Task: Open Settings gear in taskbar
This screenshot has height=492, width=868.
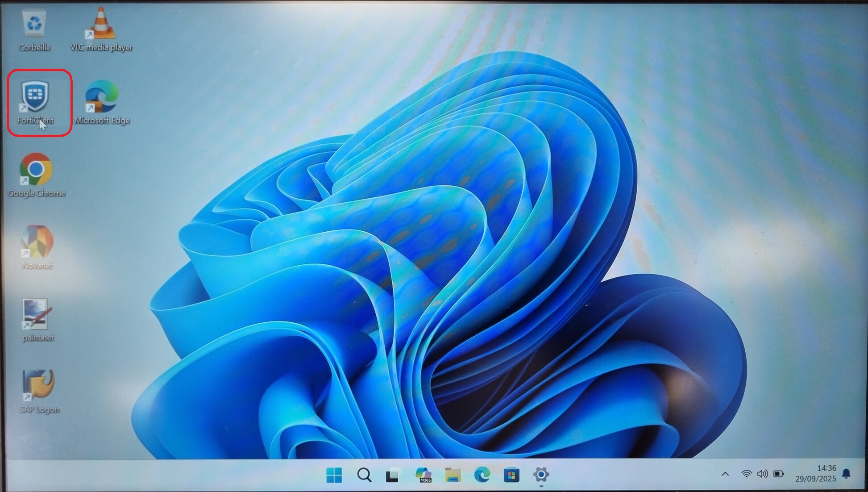Action: click(x=541, y=475)
